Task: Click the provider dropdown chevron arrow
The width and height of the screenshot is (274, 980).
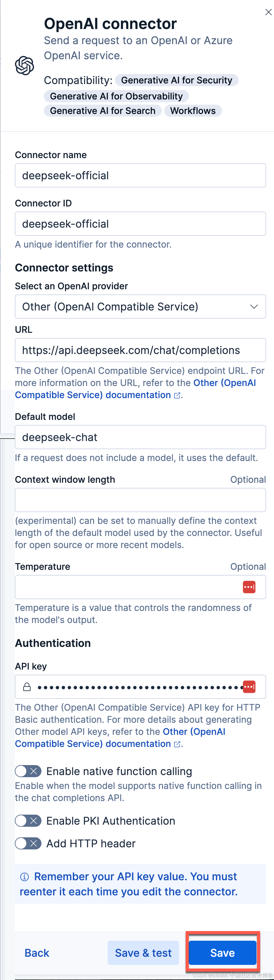Action: click(254, 307)
